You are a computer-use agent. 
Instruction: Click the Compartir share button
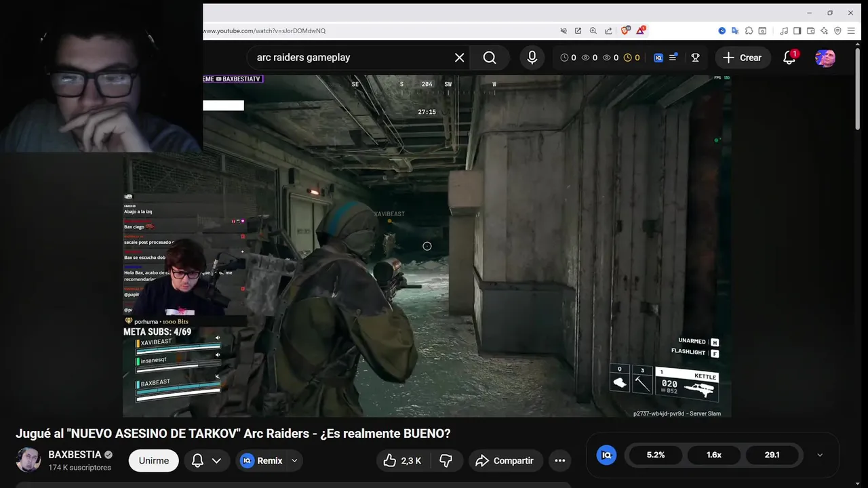(x=506, y=461)
